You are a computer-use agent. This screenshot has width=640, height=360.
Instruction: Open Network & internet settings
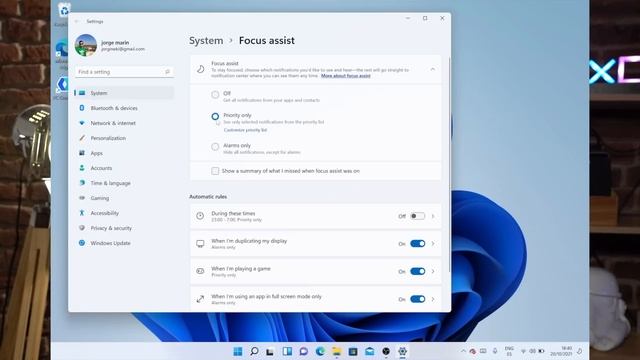point(124,123)
